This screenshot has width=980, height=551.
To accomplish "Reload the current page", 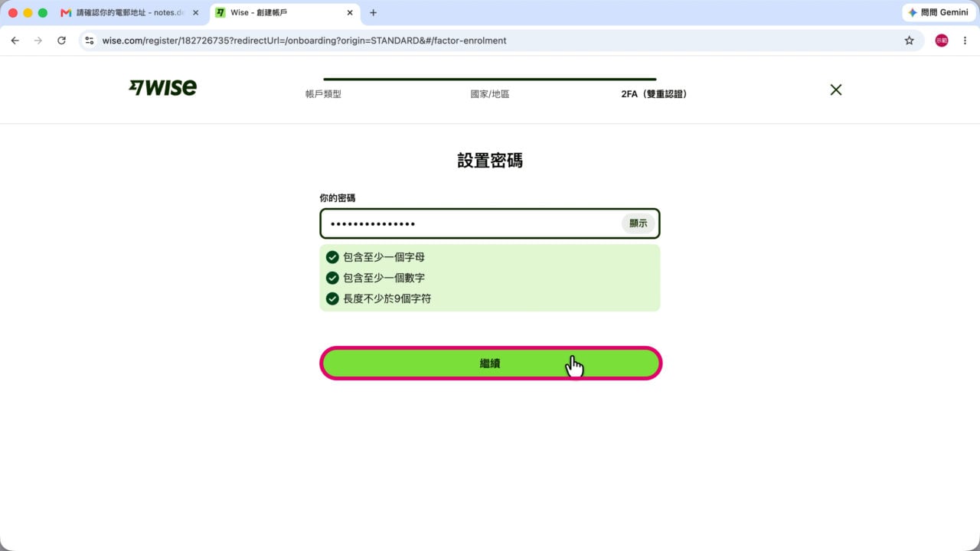I will [x=61, y=41].
